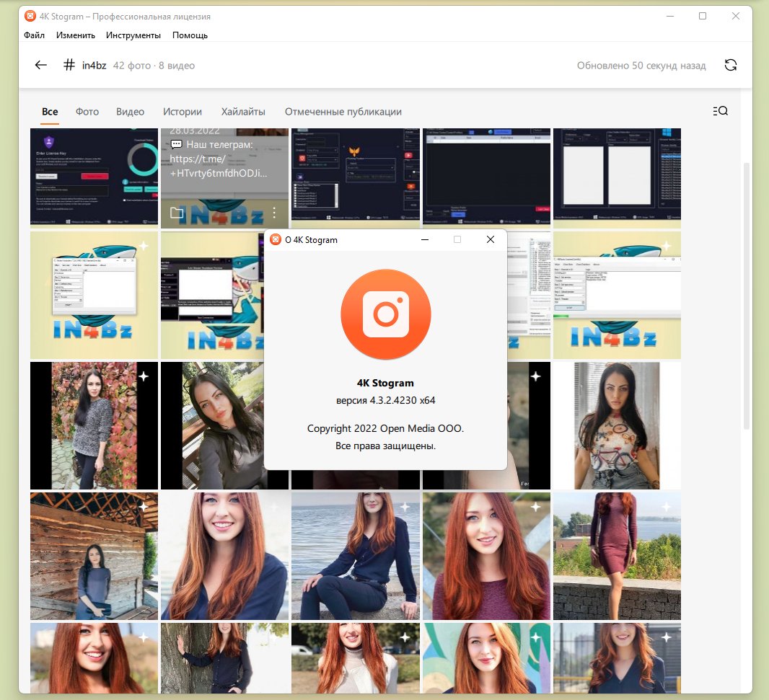
Task: Click 'версия 4.3.2.4230 x64' version text
Action: [x=385, y=401]
